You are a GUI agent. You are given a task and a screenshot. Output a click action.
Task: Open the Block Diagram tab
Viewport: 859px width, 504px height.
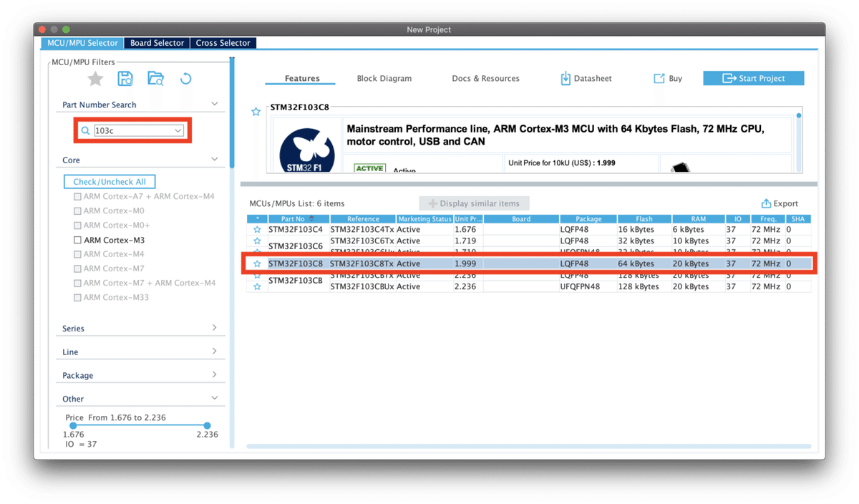tap(384, 78)
